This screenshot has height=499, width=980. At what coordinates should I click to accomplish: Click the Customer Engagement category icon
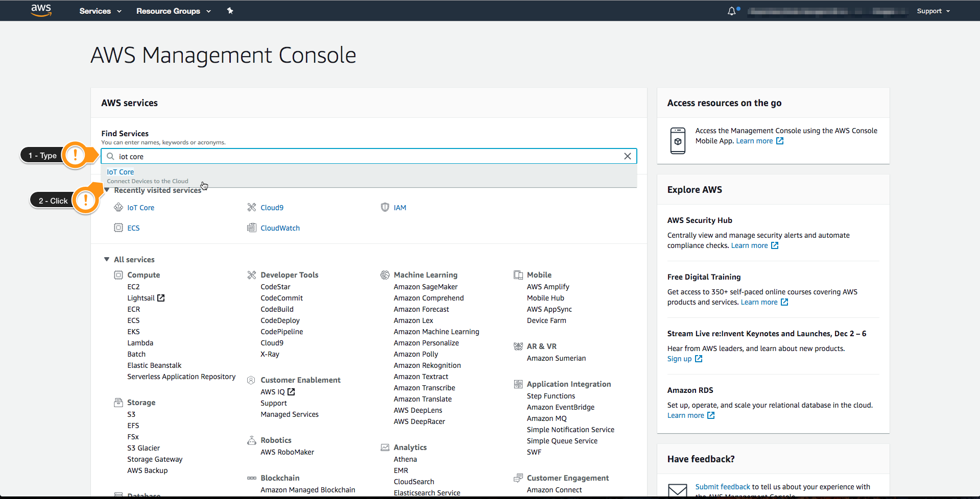pyautogui.click(x=518, y=478)
